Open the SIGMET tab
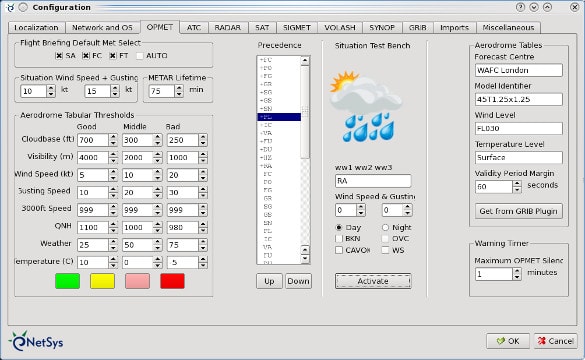Screen dimensions: 585x360 [297, 28]
